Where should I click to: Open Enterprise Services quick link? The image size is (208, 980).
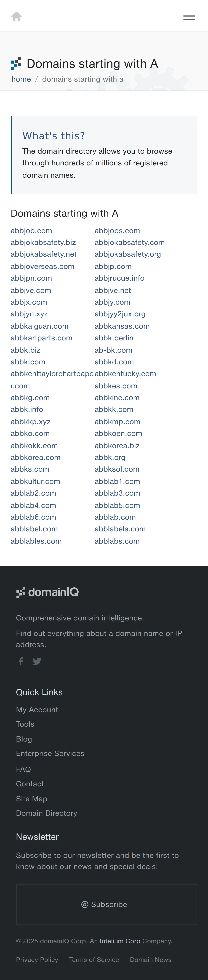tap(50, 753)
